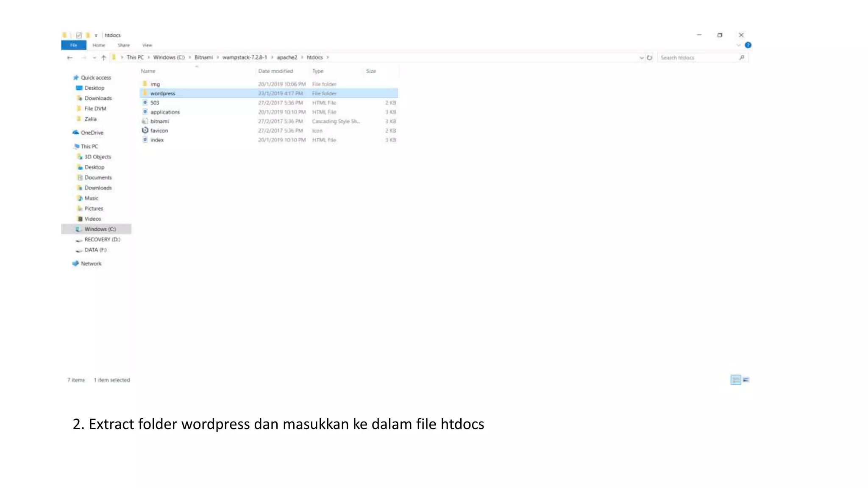This screenshot has width=868, height=488.
Task: Expand the ribbon with the chevron
Action: click(739, 45)
